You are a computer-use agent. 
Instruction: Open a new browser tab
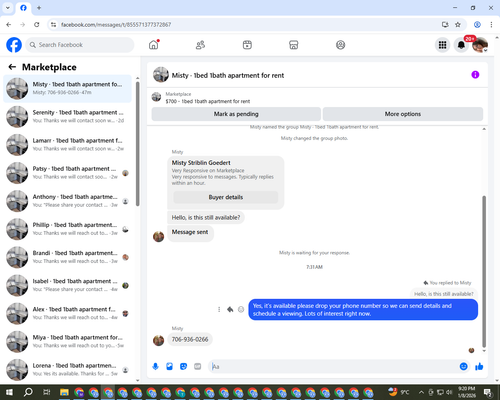(39, 8)
